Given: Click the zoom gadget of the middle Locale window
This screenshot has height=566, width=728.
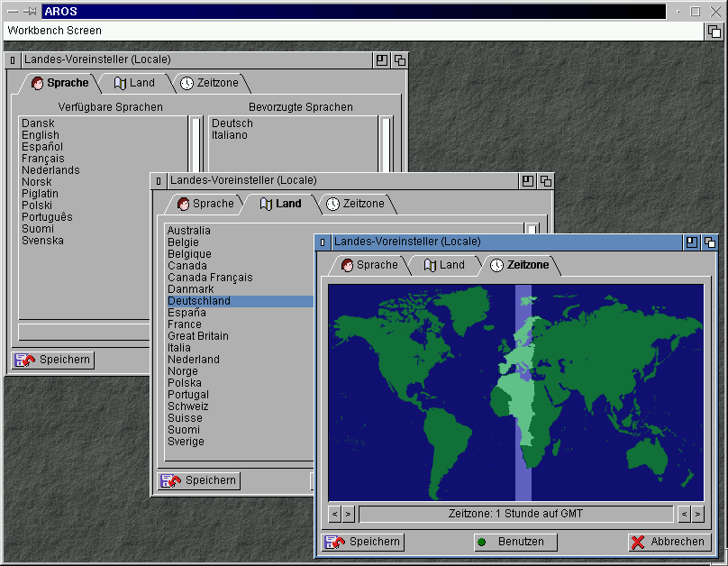Looking at the screenshot, I should tap(527, 180).
